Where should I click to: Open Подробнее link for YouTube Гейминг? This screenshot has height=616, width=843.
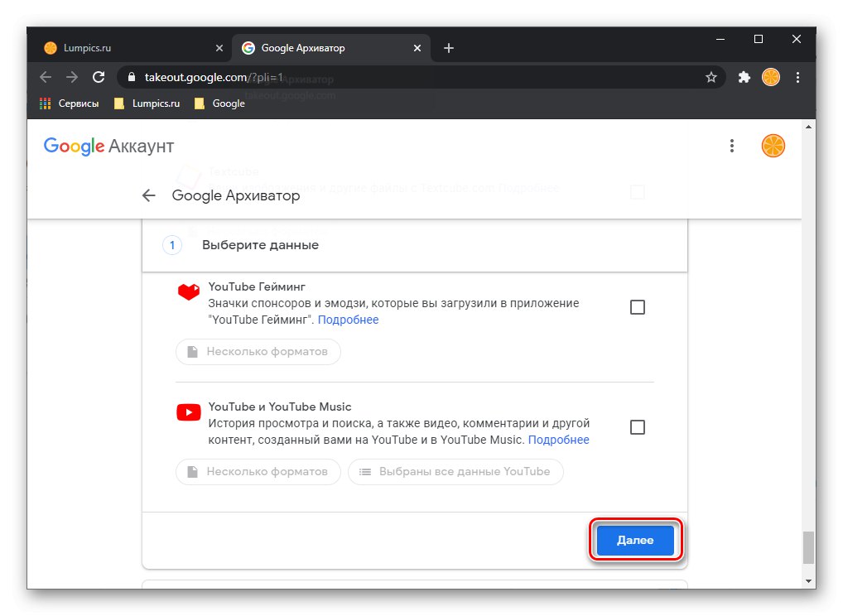pyautogui.click(x=348, y=320)
